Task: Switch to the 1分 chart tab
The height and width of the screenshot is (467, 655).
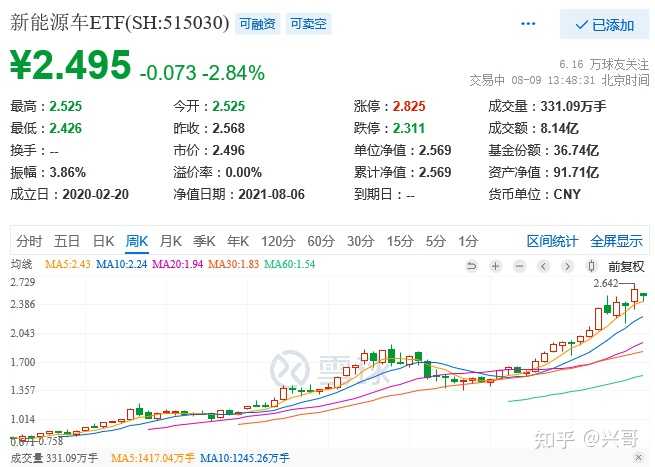Action: (468, 241)
